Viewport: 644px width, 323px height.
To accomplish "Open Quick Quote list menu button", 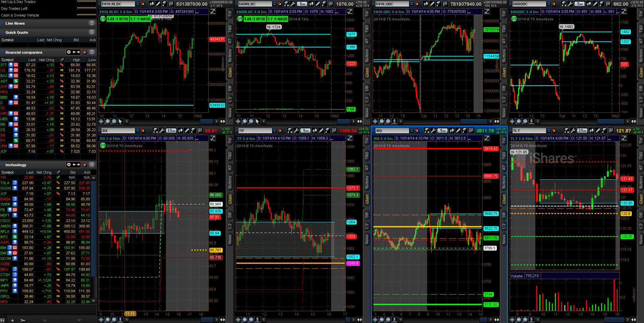I will click(x=91, y=32).
